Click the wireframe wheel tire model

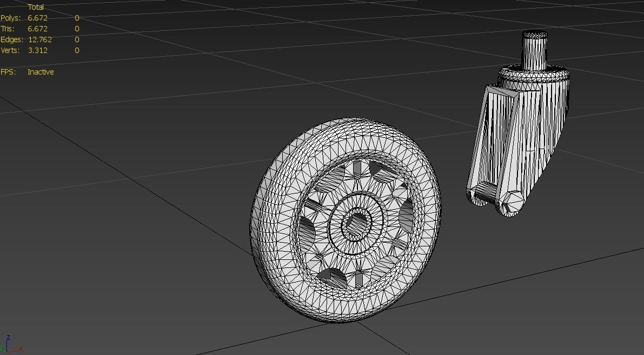pyautogui.click(x=346, y=220)
